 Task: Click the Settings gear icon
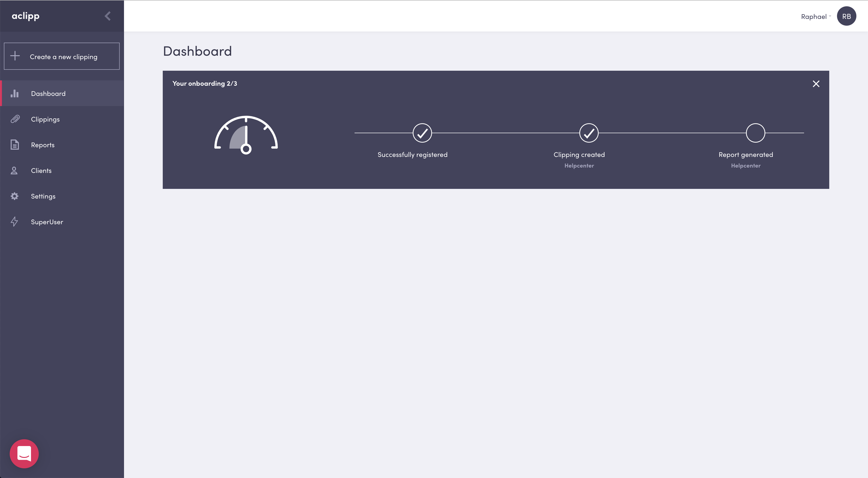click(x=15, y=196)
